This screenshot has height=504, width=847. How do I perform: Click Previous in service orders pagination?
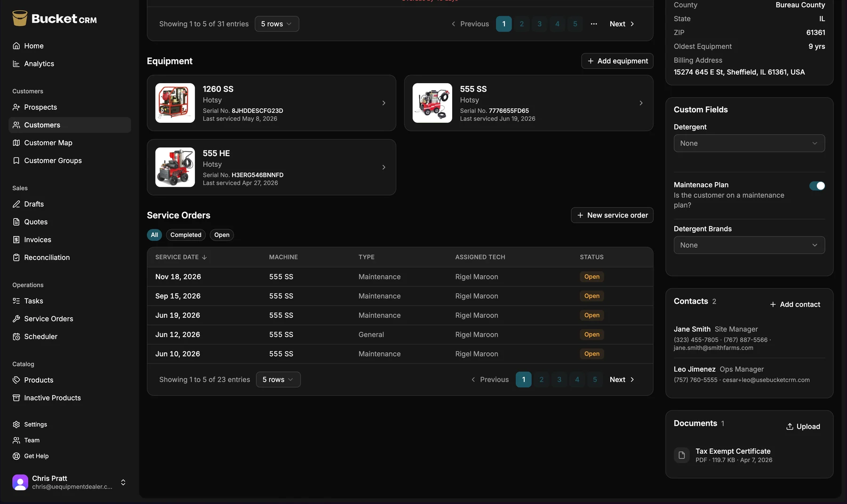click(x=490, y=379)
